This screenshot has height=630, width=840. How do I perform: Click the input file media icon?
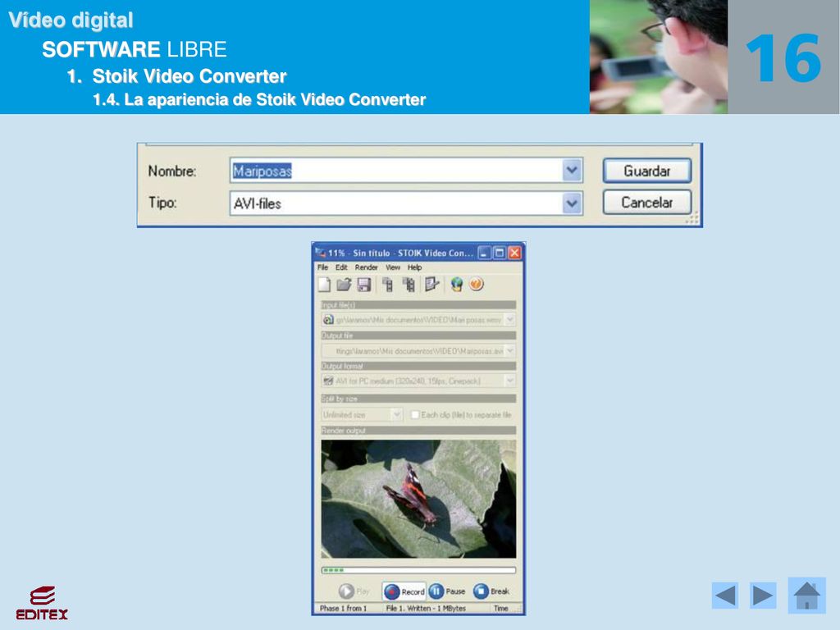coord(328,320)
